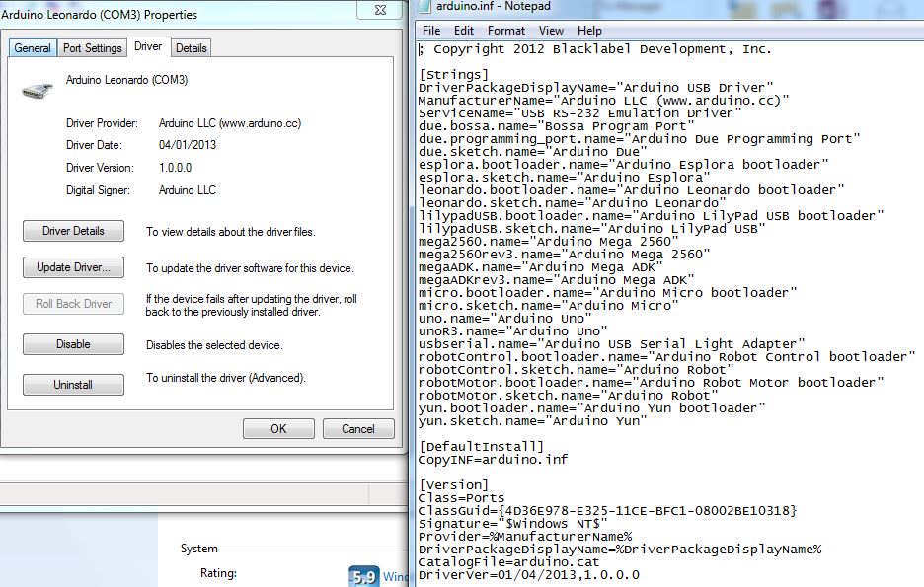Click the "Provider=%ManufacturerName%" line

coord(525,537)
